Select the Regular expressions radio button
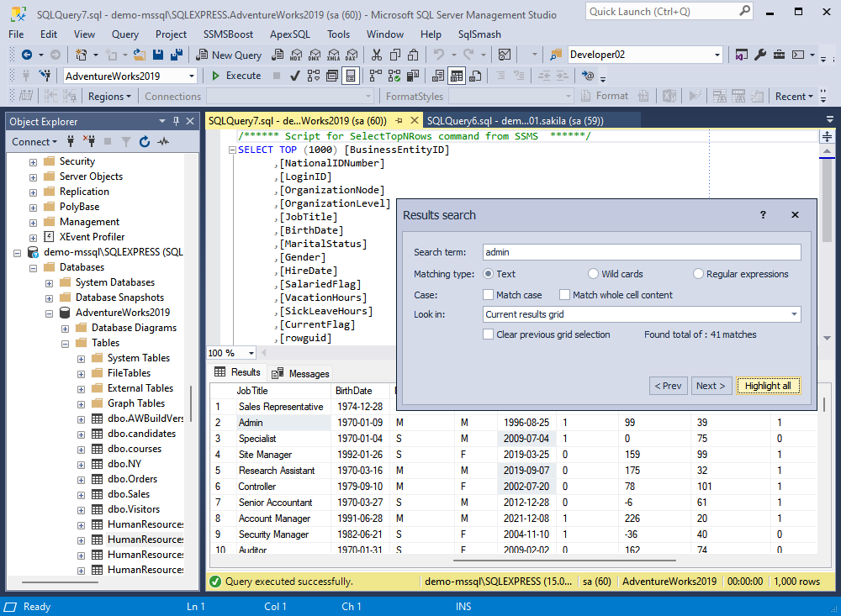The width and height of the screenshot is (841, 616). [x=698, y=274]
